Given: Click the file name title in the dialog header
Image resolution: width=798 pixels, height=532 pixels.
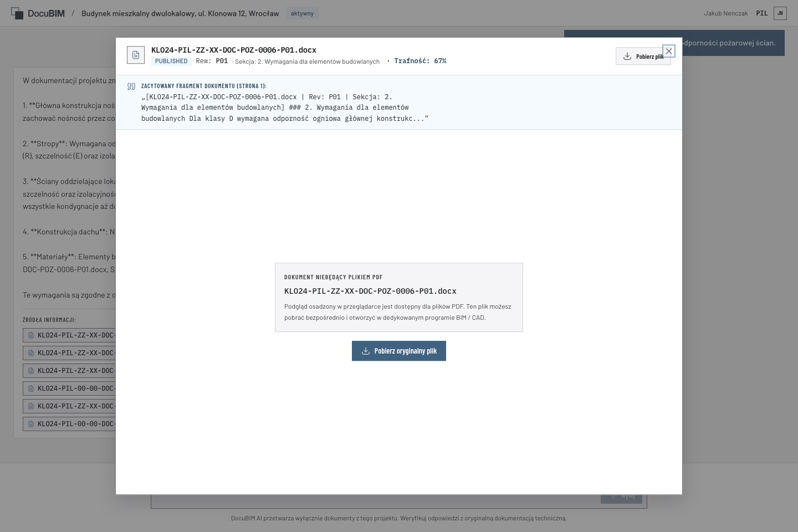Looking at the screenshot, I should tap(234, 50).
